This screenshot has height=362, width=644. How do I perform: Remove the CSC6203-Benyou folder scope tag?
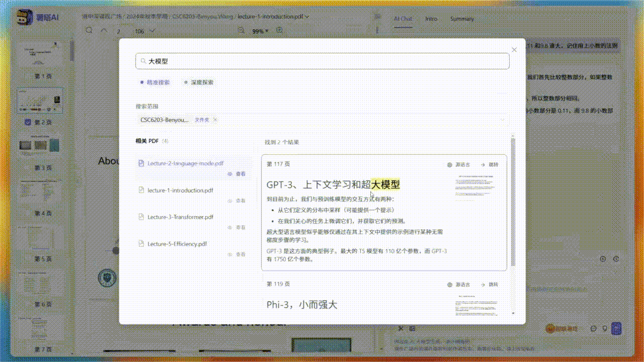tap(215, 120)
